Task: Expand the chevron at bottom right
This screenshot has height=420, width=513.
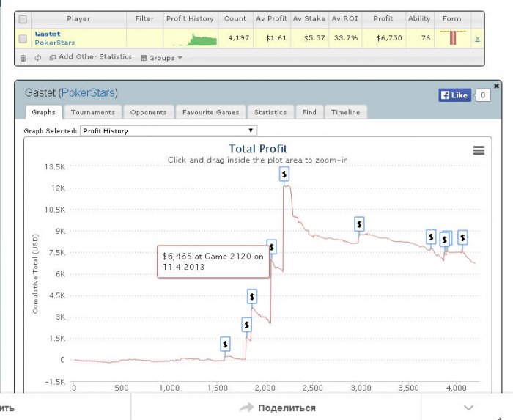Action: tap(468, 408)
